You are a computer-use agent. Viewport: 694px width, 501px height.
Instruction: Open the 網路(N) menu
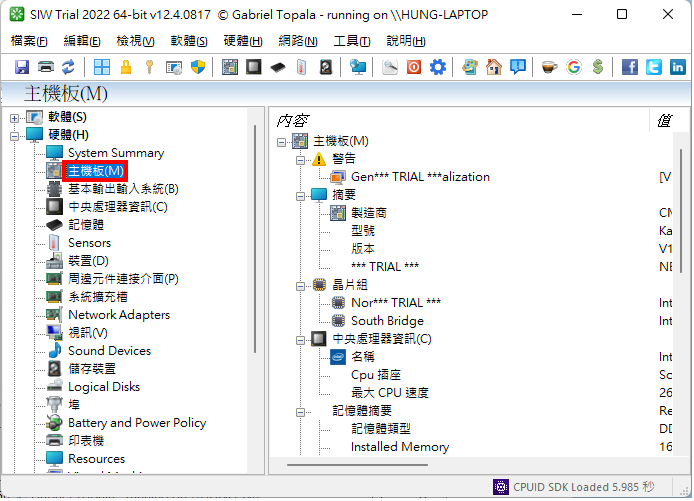[x=298, y=41]
